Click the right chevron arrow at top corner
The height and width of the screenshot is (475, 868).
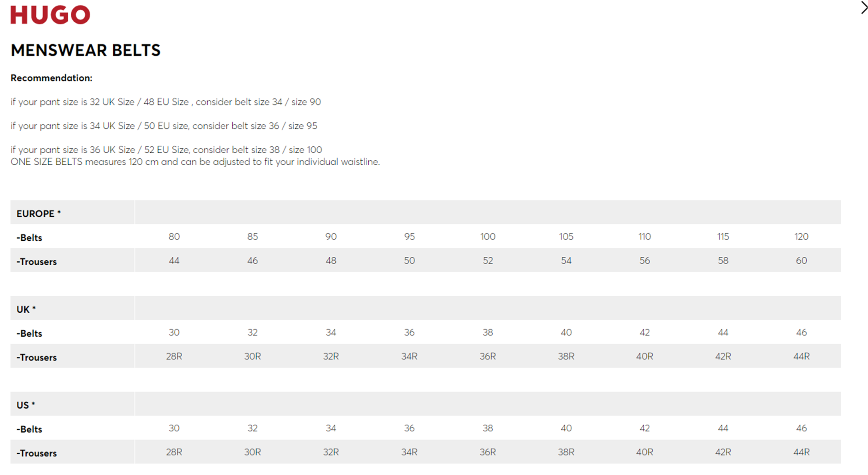pyautogui.click(x=863, y=8)
